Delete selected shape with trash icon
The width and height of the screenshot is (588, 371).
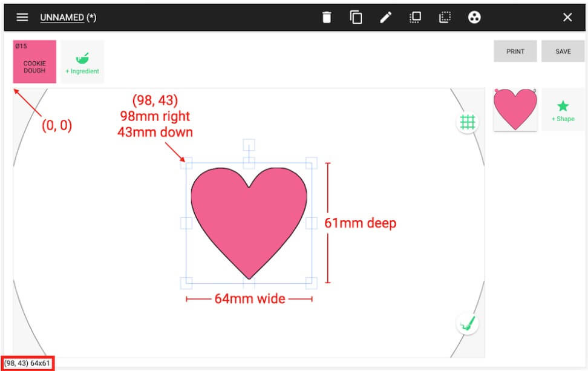327,18
